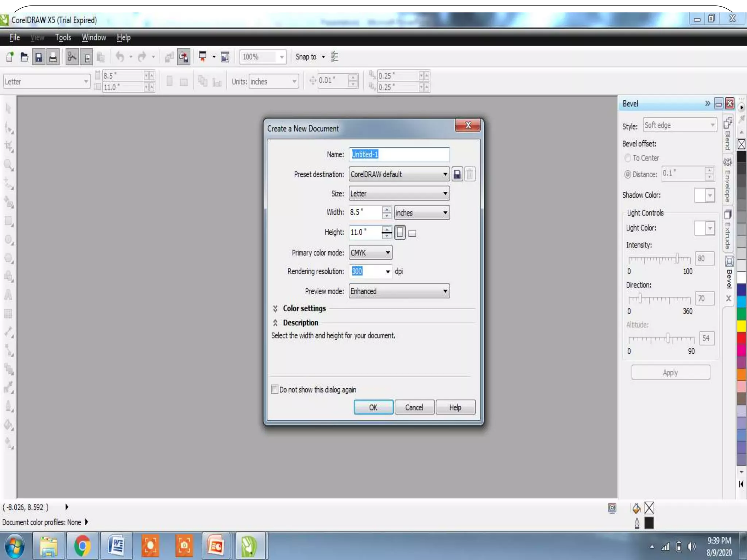Open Google Chrome from the taskbar
Image resolution: width=747 pixels, height=560 pixels.
pos(82,546)
